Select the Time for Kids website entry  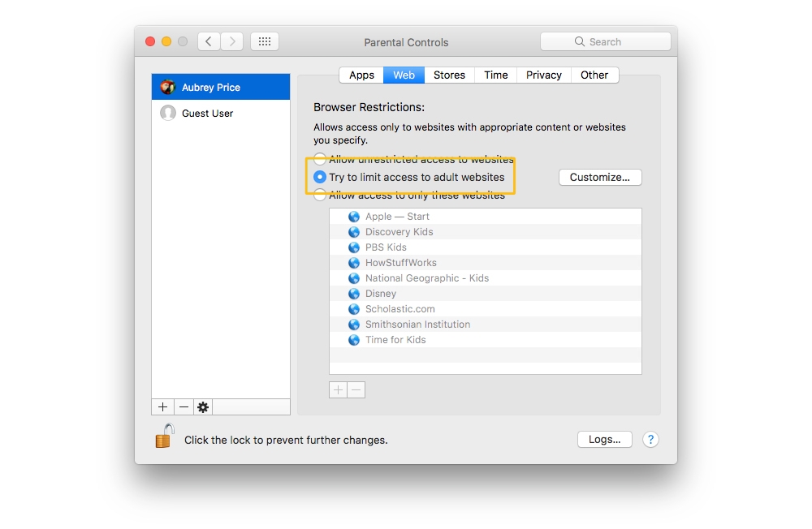point(486,340)
